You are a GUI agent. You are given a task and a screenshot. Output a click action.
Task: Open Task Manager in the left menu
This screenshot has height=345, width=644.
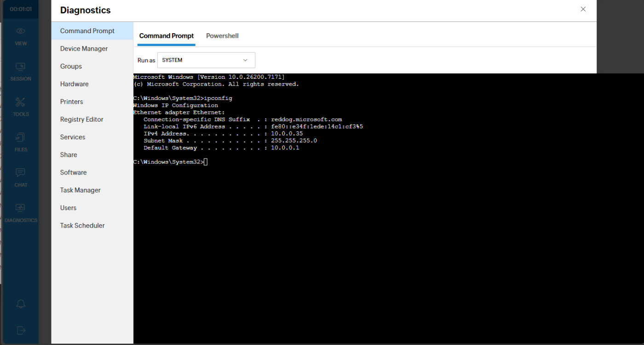(x=92, y=190)
